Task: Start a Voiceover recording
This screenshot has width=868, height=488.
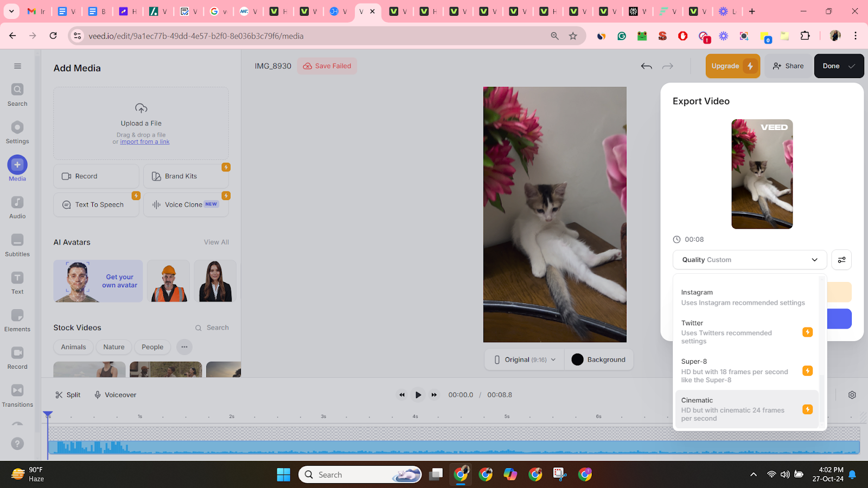Action: 114,394
